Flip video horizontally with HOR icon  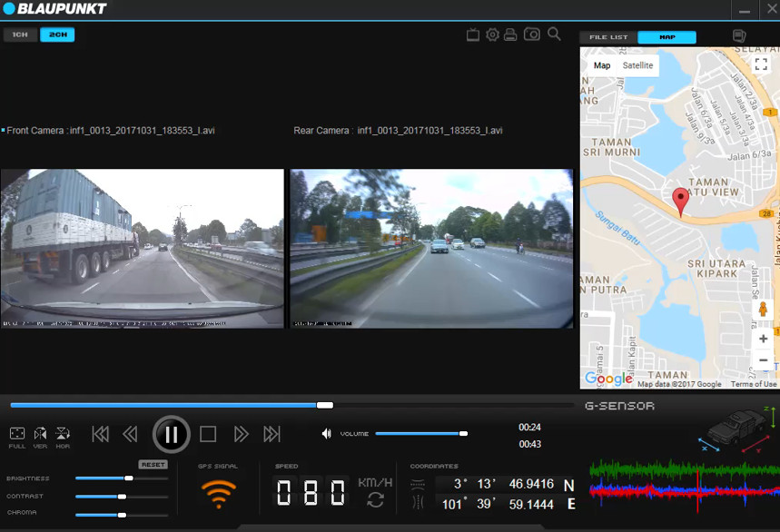[x=63, y=434]
